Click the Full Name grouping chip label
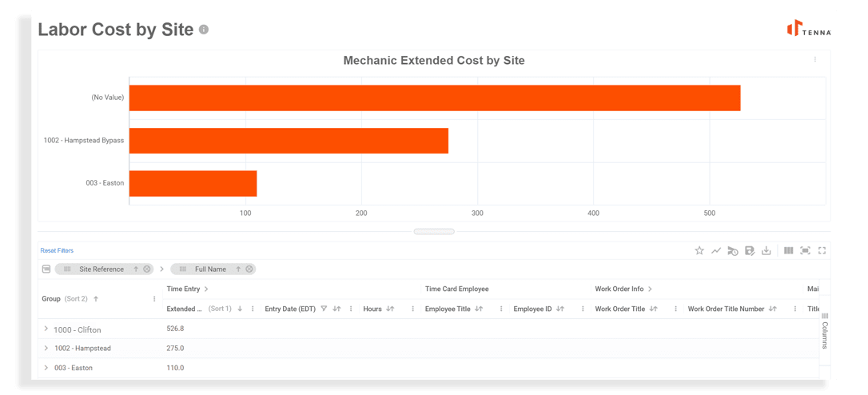The image size is (868, 395). tap(210, 269)
